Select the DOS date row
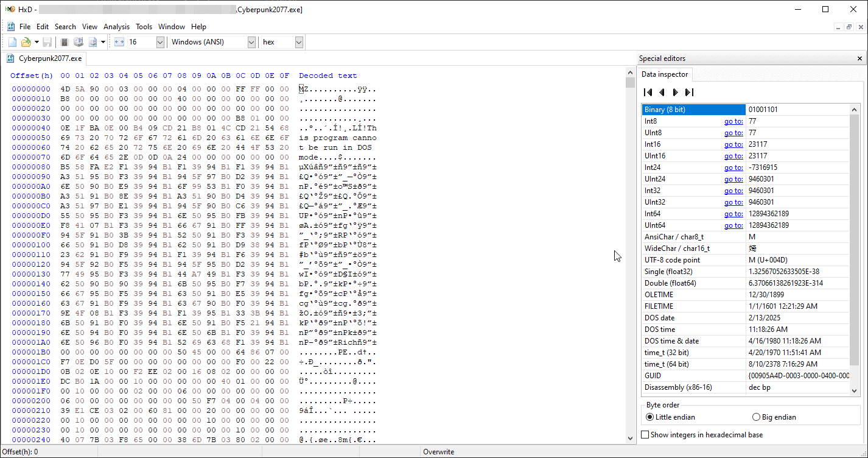Image resolution: width=868 pixels, height=458 pixels. pos(746,318)
